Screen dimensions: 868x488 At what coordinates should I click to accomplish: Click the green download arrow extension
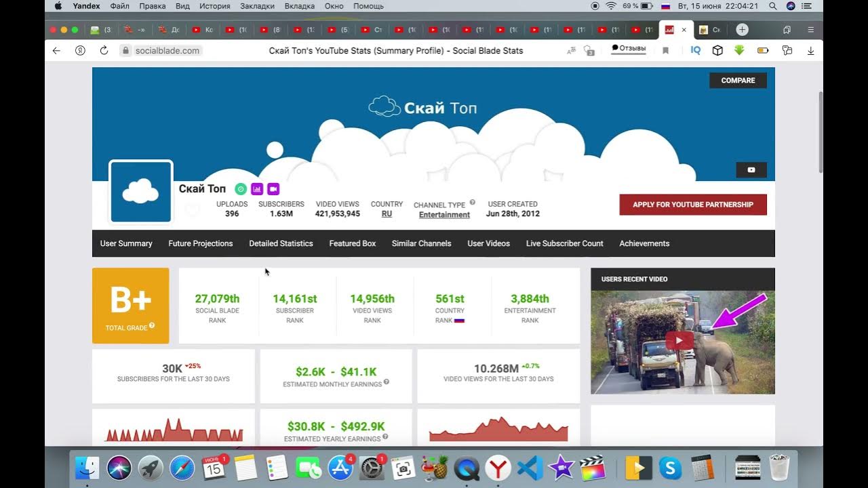click(x=739, y=50)
